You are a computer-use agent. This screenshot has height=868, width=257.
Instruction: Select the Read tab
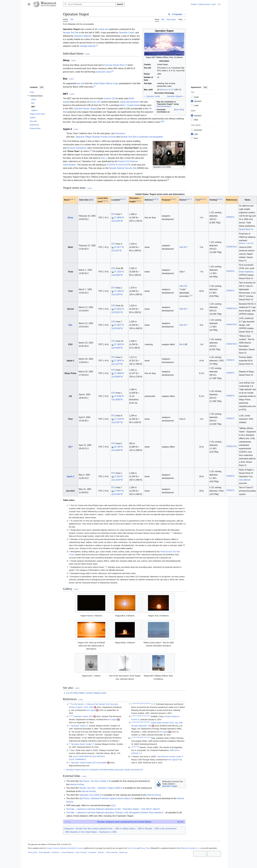(157, 20)
